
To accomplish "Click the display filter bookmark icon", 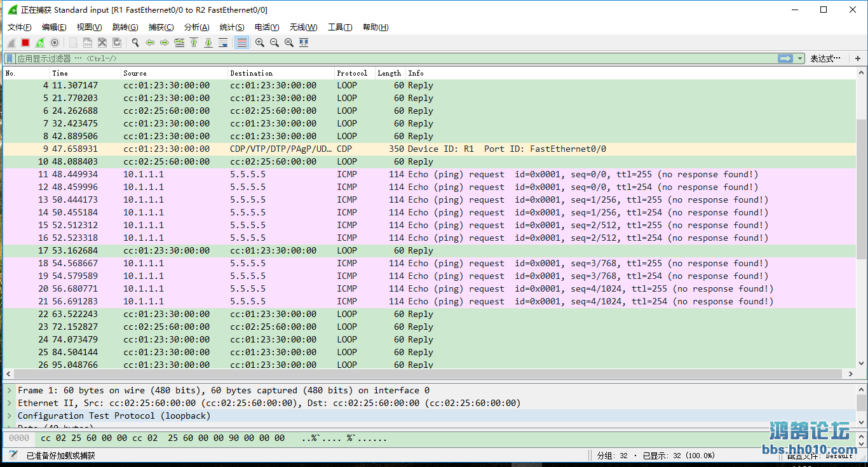I will 10,58.
